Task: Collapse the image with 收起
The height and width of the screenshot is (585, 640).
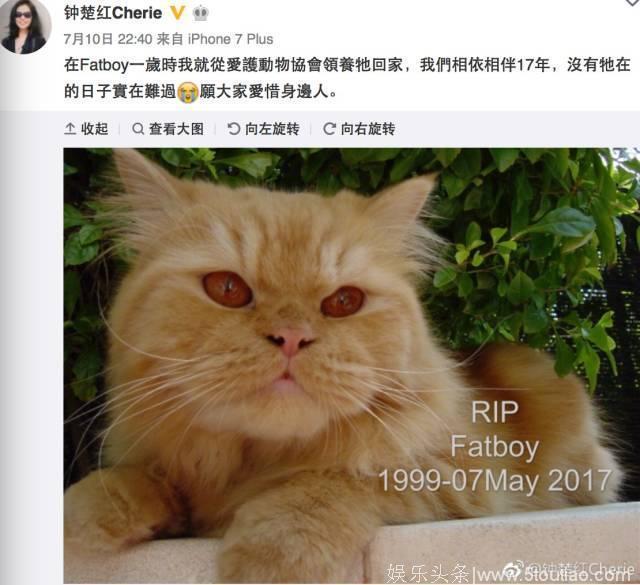Action: pyautogui.click(x=87, y=129)
